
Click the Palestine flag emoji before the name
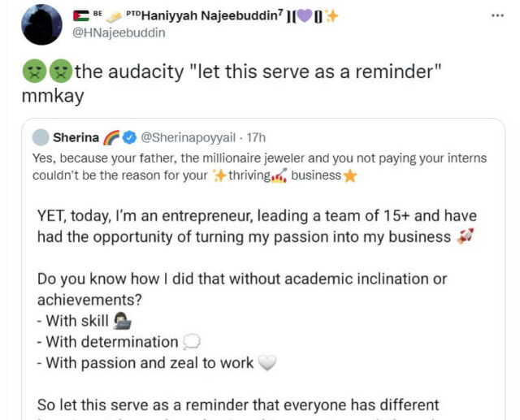tap(80, 15)
